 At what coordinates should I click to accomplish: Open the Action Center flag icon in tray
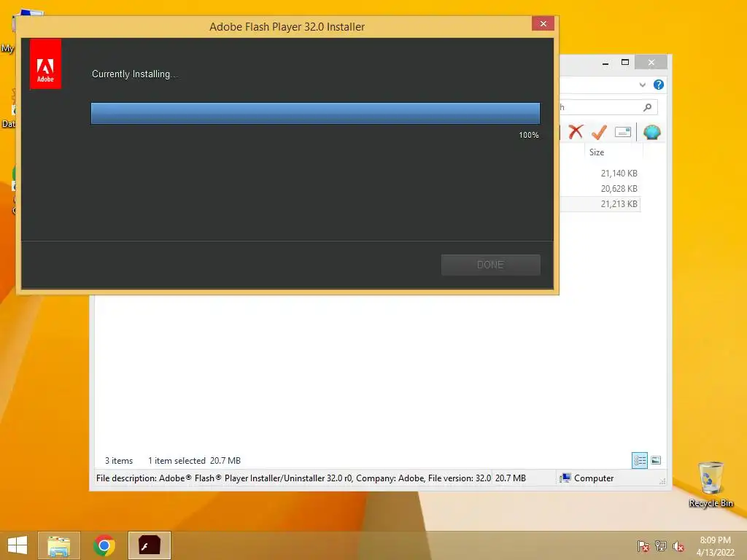tap(643, 545)
